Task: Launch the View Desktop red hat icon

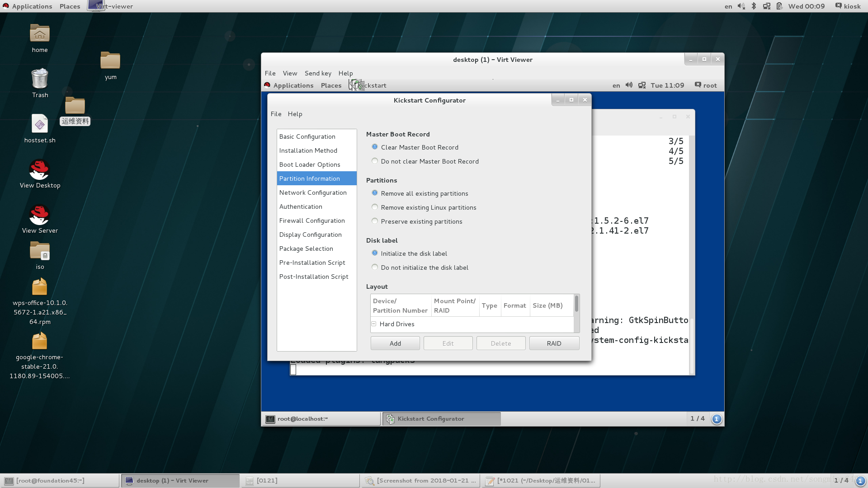Action: click(x=39, y=169)
